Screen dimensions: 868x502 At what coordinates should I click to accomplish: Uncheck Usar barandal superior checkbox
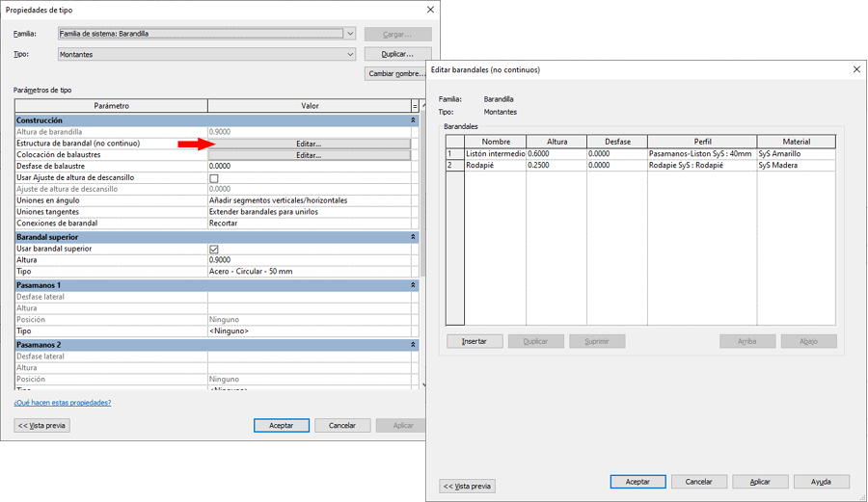(214, 250)
